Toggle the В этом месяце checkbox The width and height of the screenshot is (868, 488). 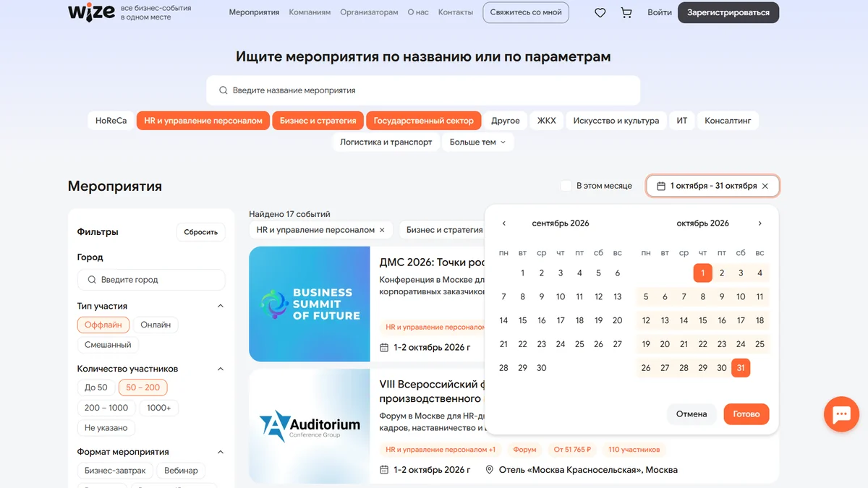(566, 186)
